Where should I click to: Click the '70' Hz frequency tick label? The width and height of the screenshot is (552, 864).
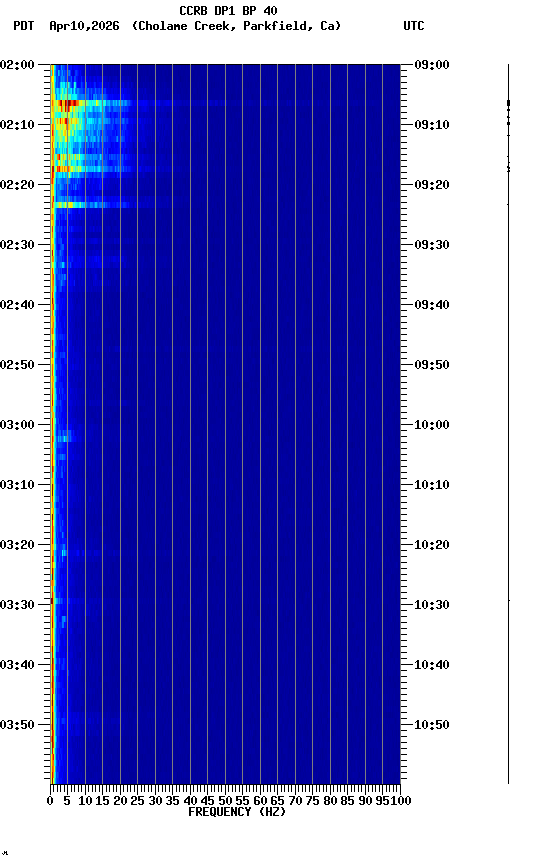coord(295,801)
